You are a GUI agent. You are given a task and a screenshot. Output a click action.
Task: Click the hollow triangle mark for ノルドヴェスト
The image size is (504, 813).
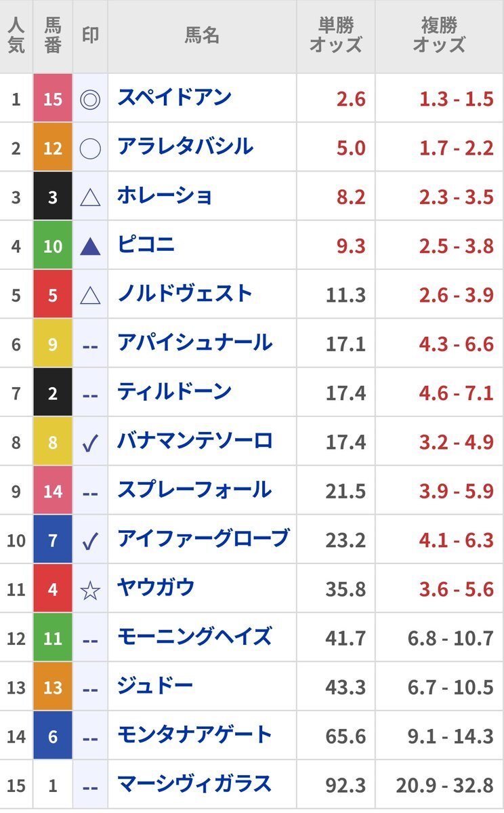(x=90, y=296)
